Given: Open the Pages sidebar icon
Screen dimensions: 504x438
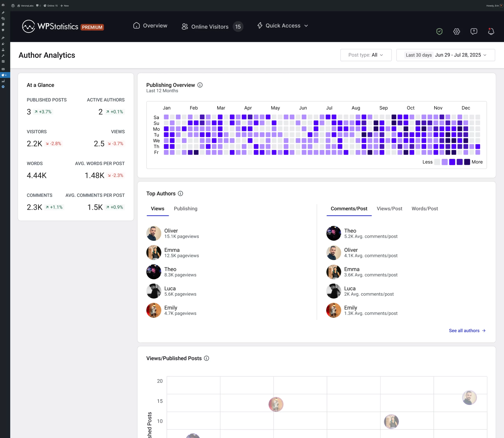Looking at the screenshot, I should [3, 24].
